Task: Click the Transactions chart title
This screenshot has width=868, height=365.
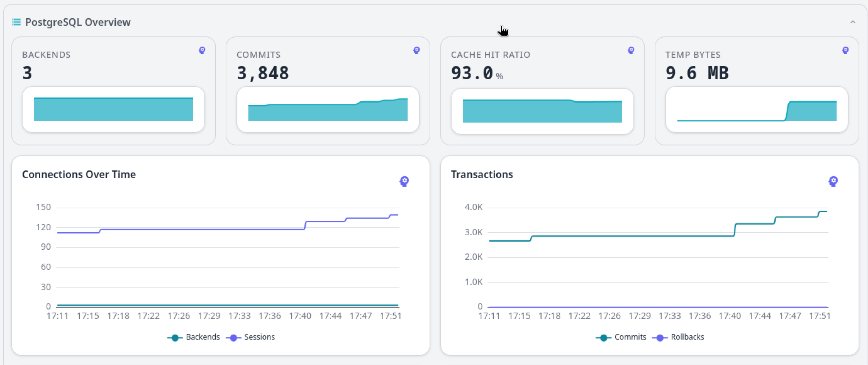Action: (482, 174)
